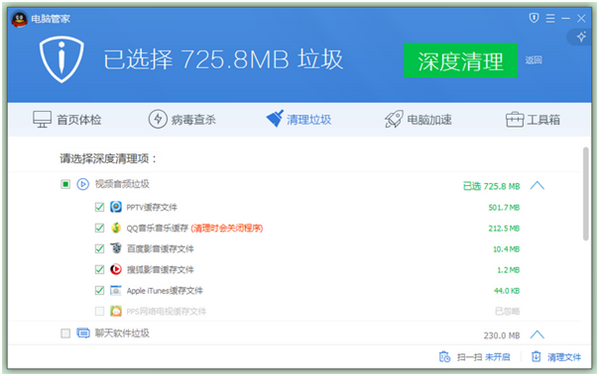The image size is (600, 376).
Task: Click the 视频音频垃圾 group label
Action: pyautogui.click(x=122, y=184)
